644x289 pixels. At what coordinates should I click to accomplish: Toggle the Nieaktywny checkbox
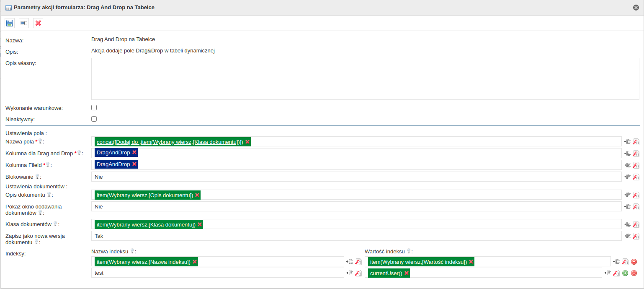click(x=94, y=119)
